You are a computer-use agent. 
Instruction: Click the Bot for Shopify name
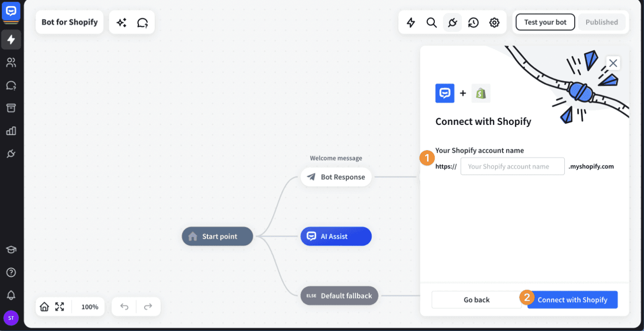70,22
